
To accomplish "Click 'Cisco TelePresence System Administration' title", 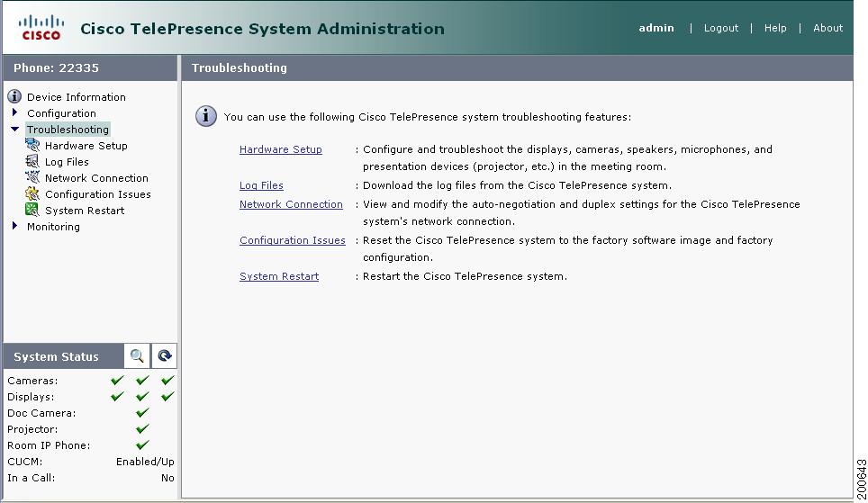I will pos(262,29).
